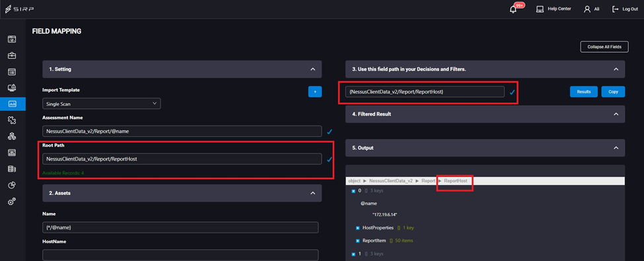Select the highlighted vulnerability icon in the sidebar
644x261 pixels.
tap(12, 104)
